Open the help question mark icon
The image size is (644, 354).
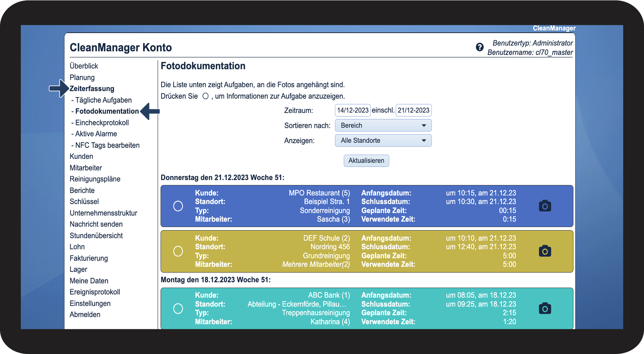point(480,47)
